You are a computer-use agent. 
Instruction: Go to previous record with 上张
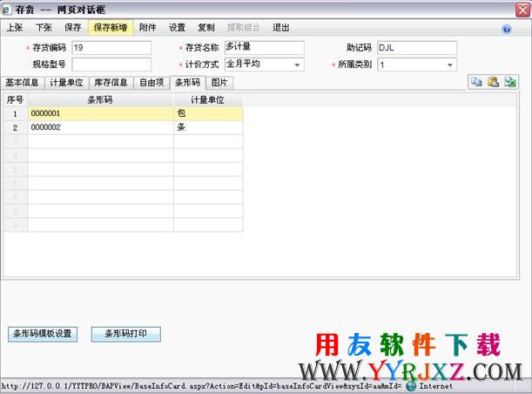pyautogui.click(x=15, y=28)
